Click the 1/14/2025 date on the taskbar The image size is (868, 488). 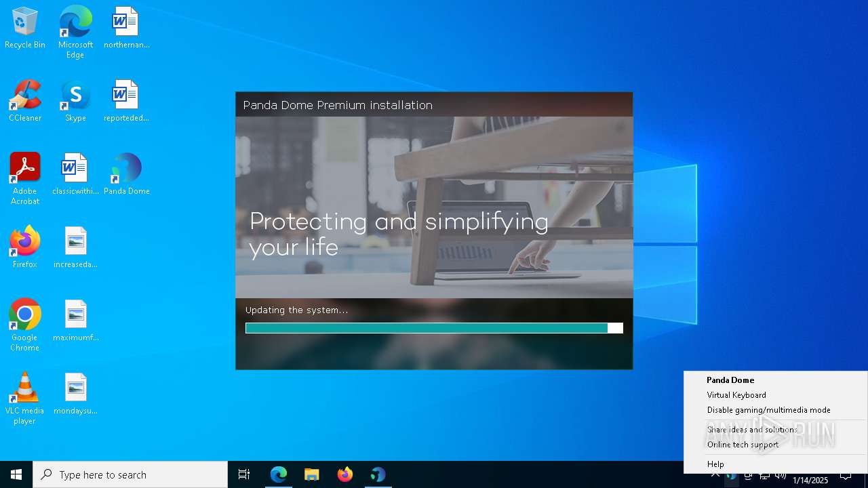click(x=810, y=480)
